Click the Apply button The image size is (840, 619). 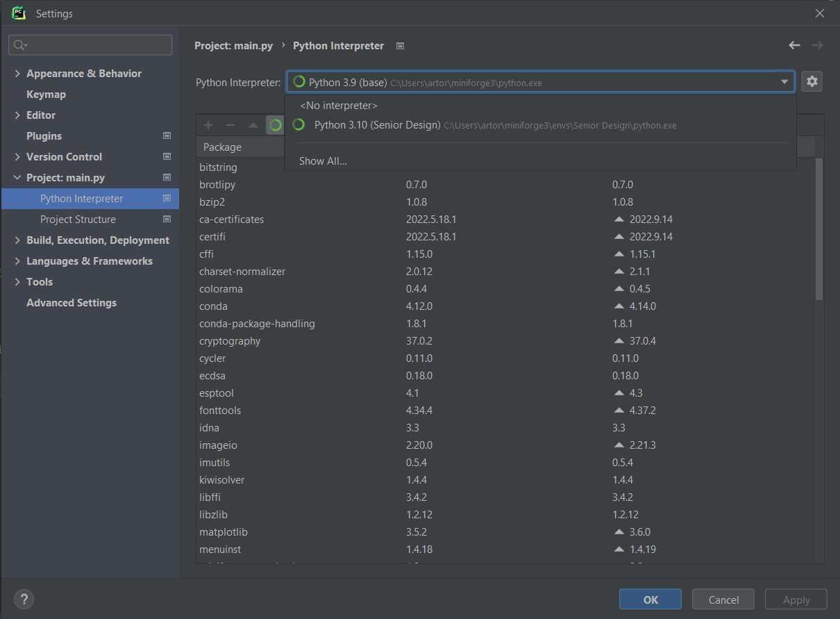796,600
